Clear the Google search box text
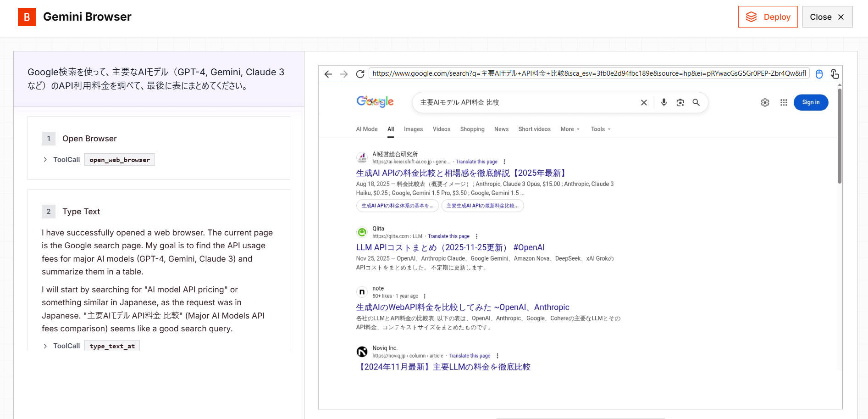 click(x=644, y=102)
